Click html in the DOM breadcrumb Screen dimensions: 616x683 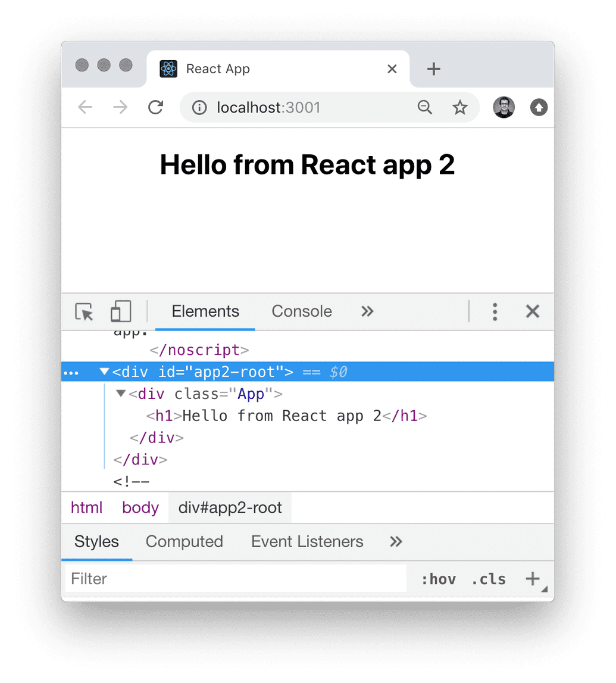[86, 507]
